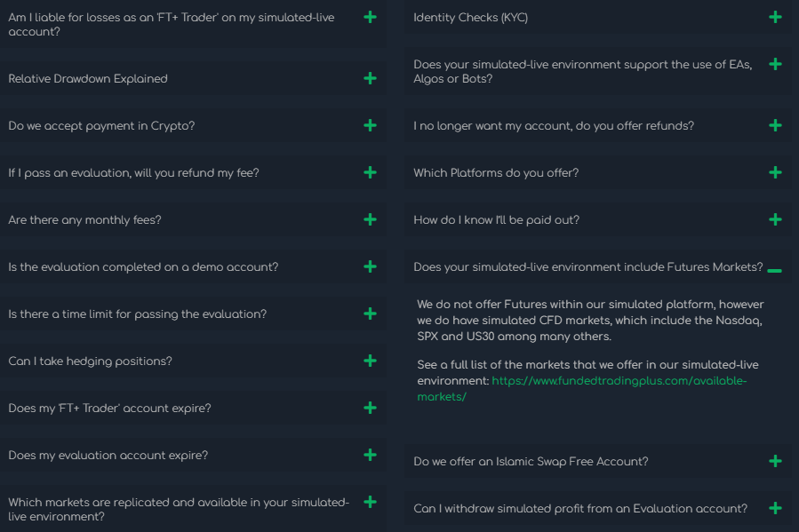
Task: Expand 'Do we offer an Islamic Swap Free Account?'
Action: point(775,461)
